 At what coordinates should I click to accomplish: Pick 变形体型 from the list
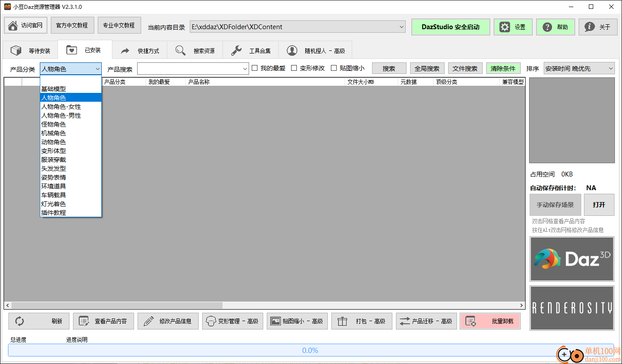(71, 151)
